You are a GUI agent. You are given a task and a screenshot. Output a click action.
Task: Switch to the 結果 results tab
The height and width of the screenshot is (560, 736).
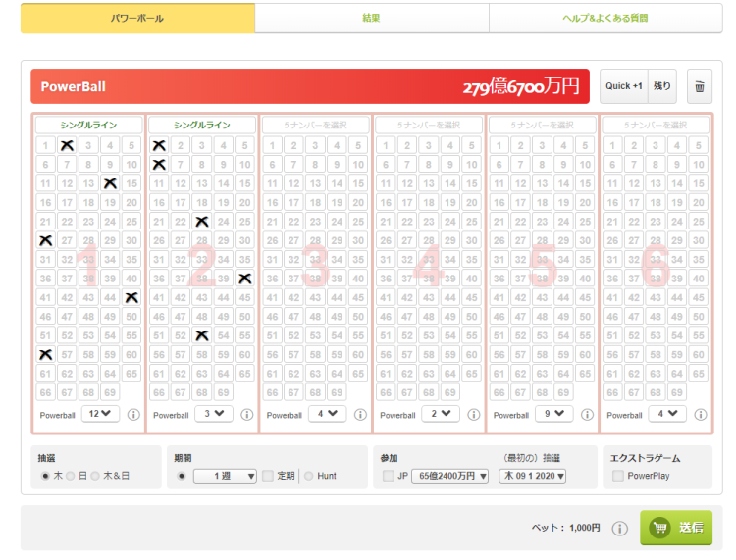coord(372,19)
